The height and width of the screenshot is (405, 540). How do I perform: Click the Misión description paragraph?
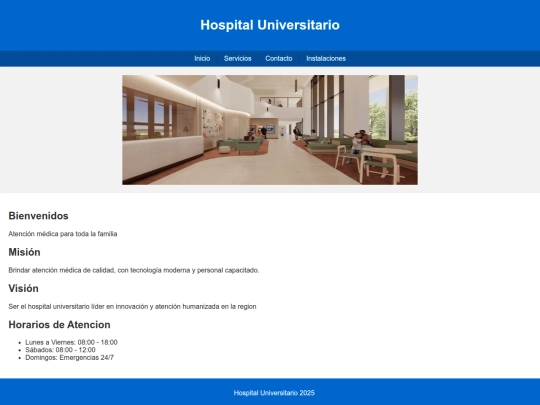pos(134,270)
